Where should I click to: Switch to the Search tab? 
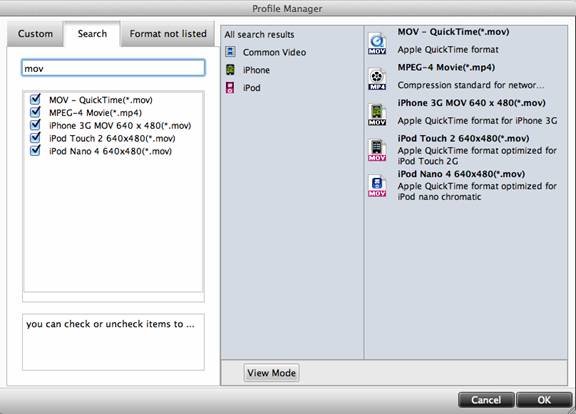pyautogui.click(x=92, y=34)
